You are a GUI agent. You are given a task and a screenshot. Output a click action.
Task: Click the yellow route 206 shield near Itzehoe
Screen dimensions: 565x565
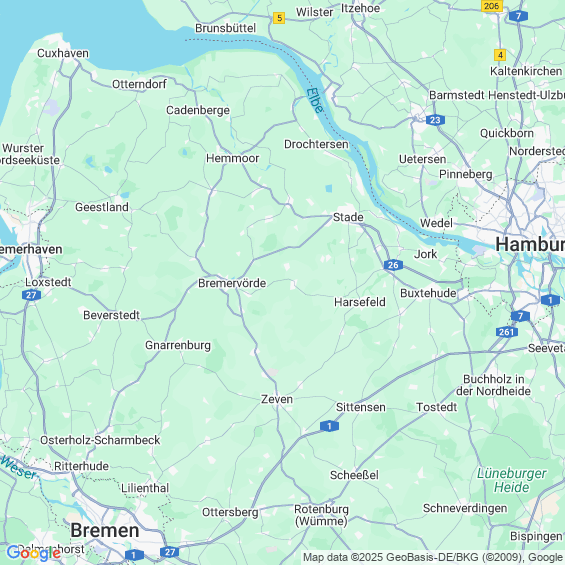[491, 6]
